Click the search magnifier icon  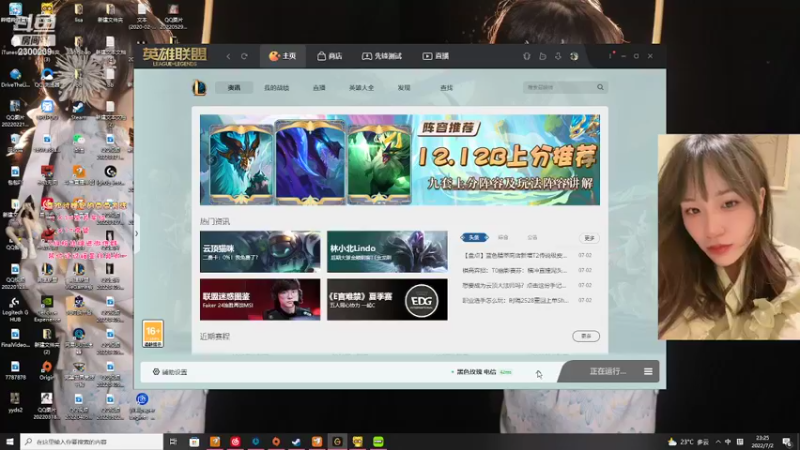pyautogui.click(x=601, y=87)
